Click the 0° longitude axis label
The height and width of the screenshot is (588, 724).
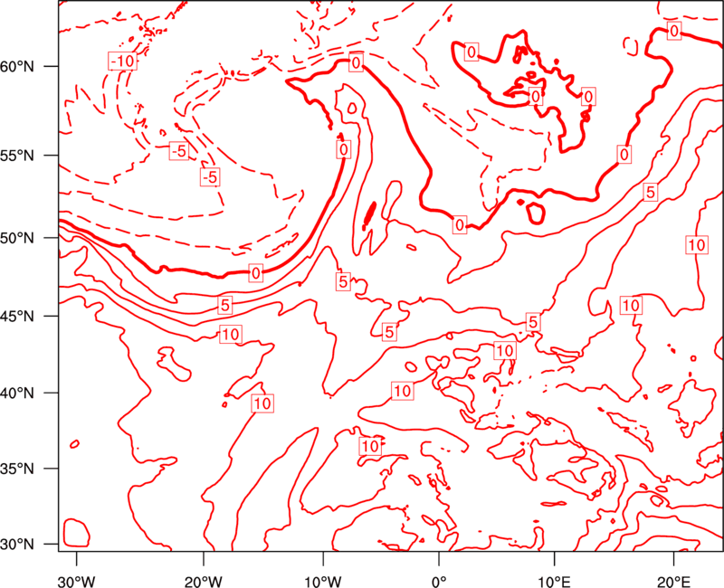(x=439, y=582)
